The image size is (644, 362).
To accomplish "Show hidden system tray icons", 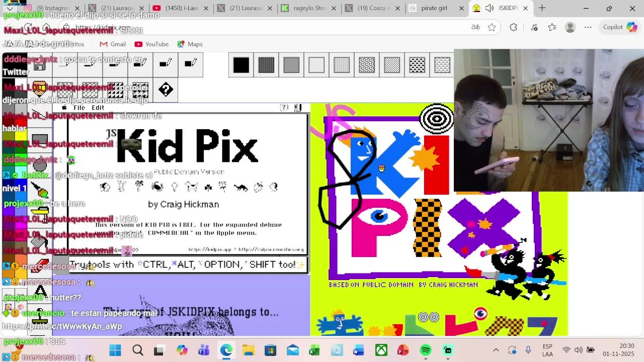I will (496, 350).
